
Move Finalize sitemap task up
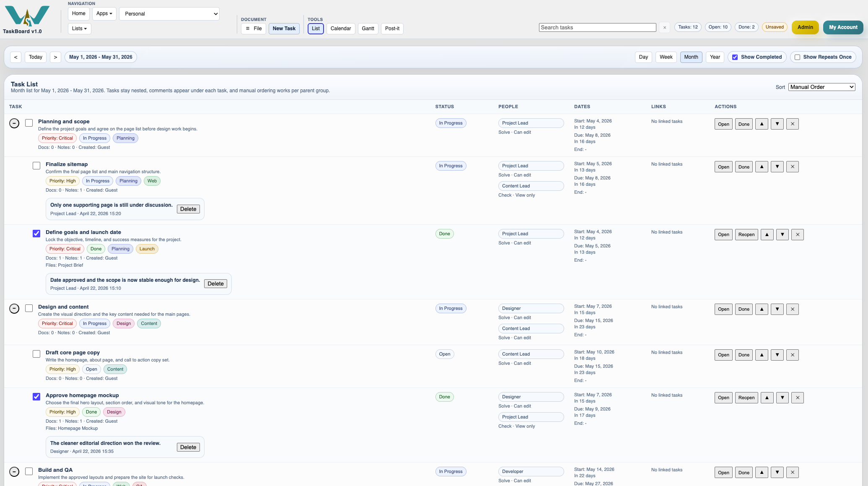click(762, 167)
